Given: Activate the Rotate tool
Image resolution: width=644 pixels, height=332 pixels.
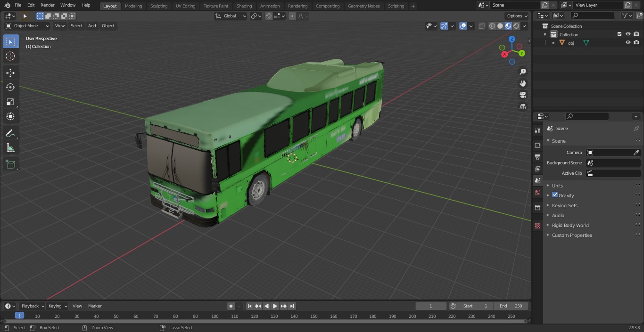Looking at the screenshot, I should coord(10,87).
